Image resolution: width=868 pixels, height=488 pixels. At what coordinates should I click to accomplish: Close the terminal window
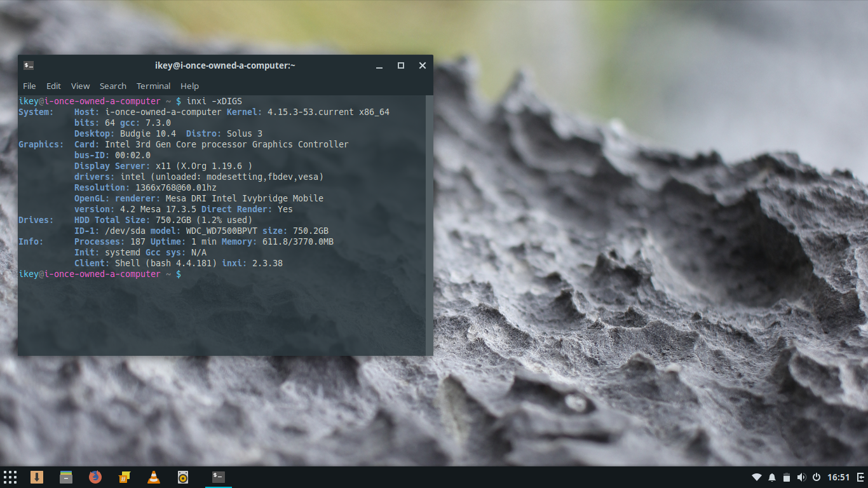click(x=422, y=65)
